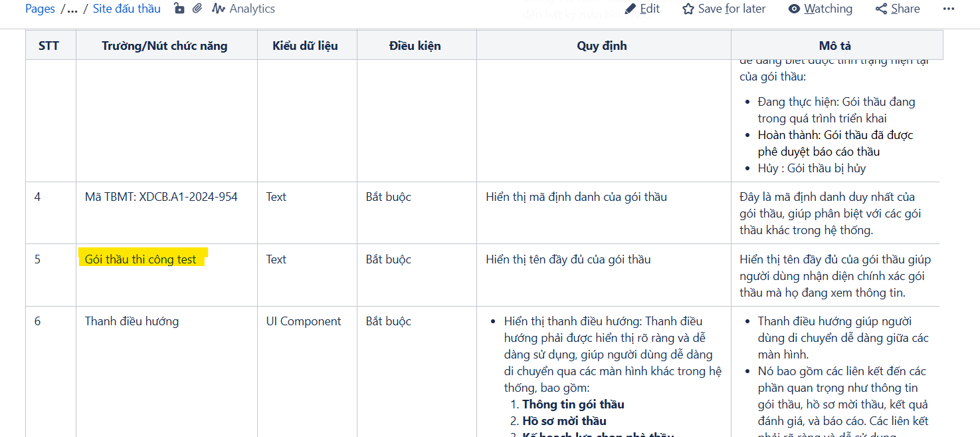Screen dimensions: 980x437
Task: Click the page restrictions lock icon
Action: coord(179,9)
